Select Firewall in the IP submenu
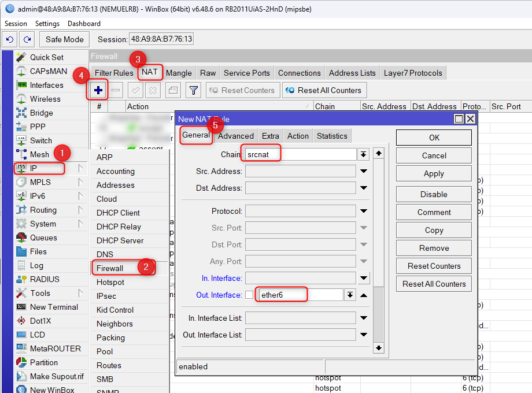 (110, 268)
